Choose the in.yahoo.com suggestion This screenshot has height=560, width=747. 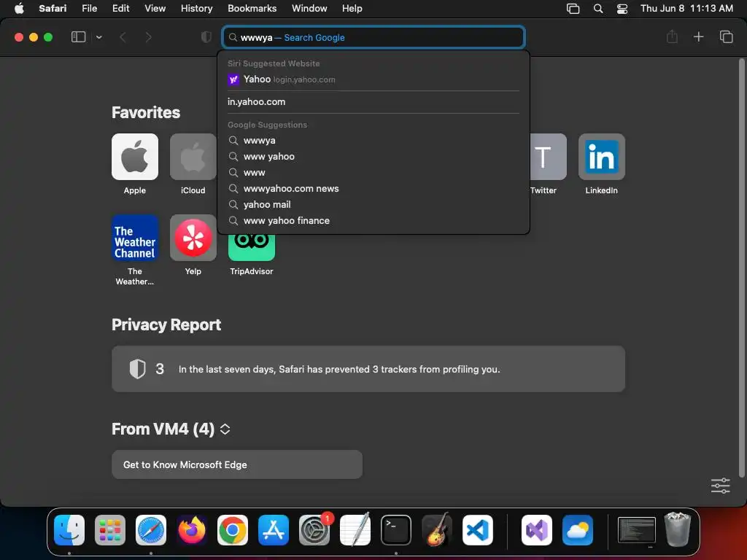pos(373,102)
